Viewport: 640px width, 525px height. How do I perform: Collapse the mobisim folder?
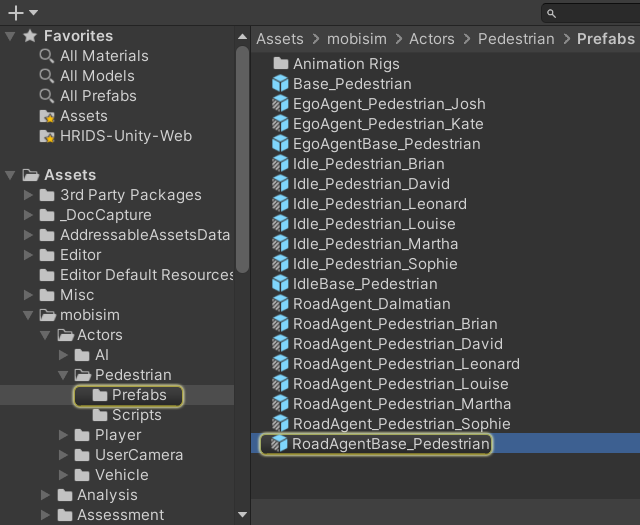[28, 315]
